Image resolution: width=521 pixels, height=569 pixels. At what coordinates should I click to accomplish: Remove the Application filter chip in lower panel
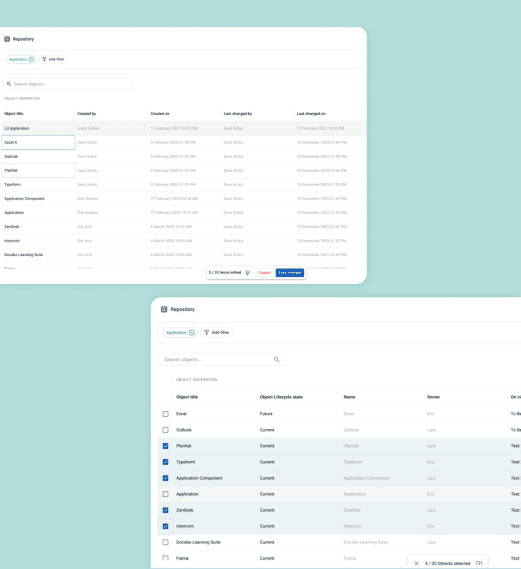coord(192,332)
